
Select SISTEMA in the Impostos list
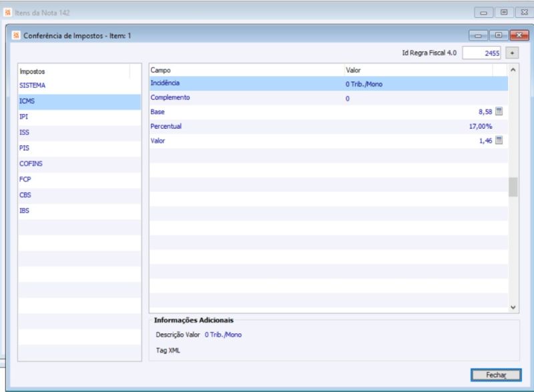pos(79,85)
